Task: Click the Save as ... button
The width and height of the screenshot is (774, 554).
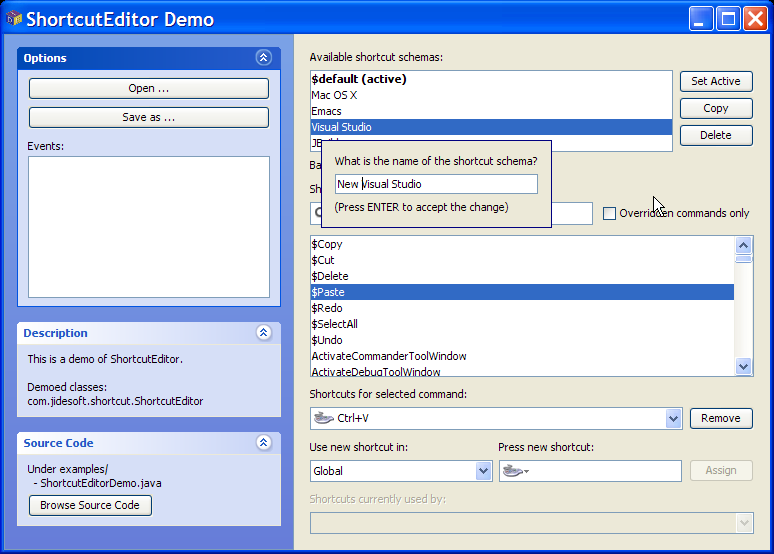Action: 149,118
